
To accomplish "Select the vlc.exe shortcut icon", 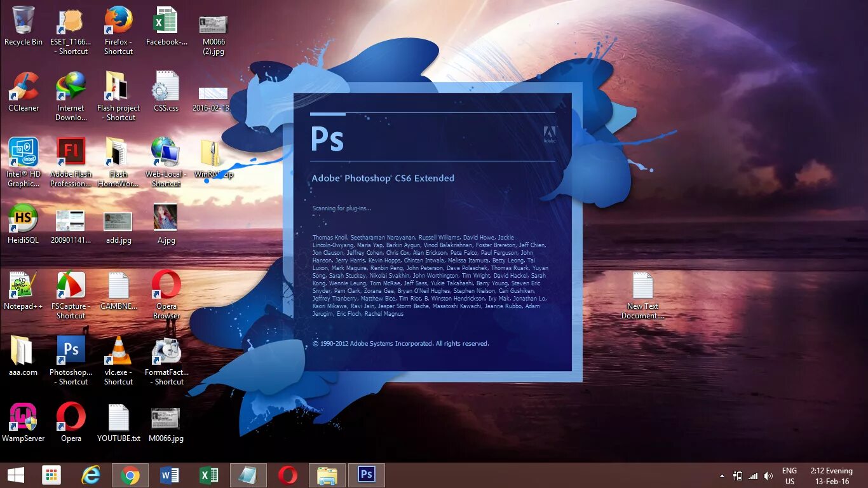I will pyautogui.click(x=118, y=350).
